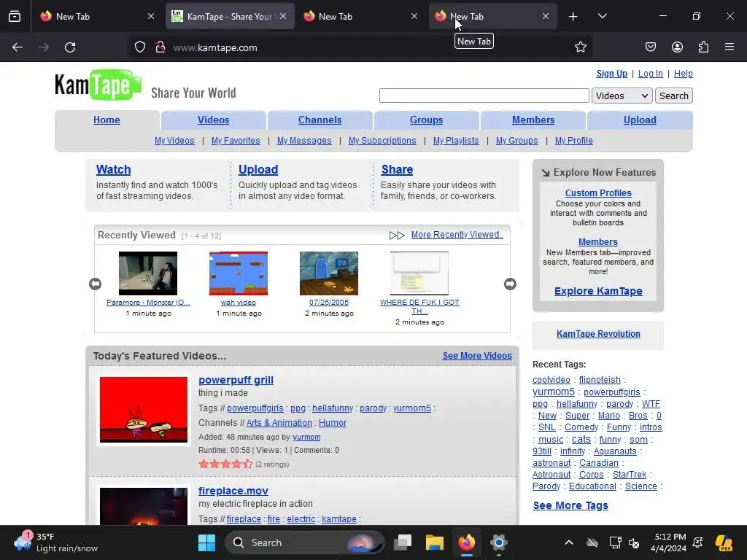Expand the list all tabs chevron
The height and width of the screenshot is (560, 747).
[602, 17]
